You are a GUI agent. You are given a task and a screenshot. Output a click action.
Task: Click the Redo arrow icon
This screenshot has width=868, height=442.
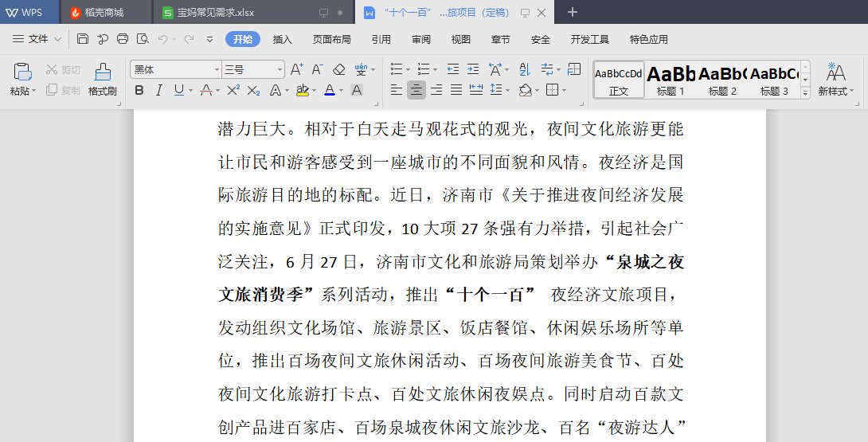coord(189,39)
